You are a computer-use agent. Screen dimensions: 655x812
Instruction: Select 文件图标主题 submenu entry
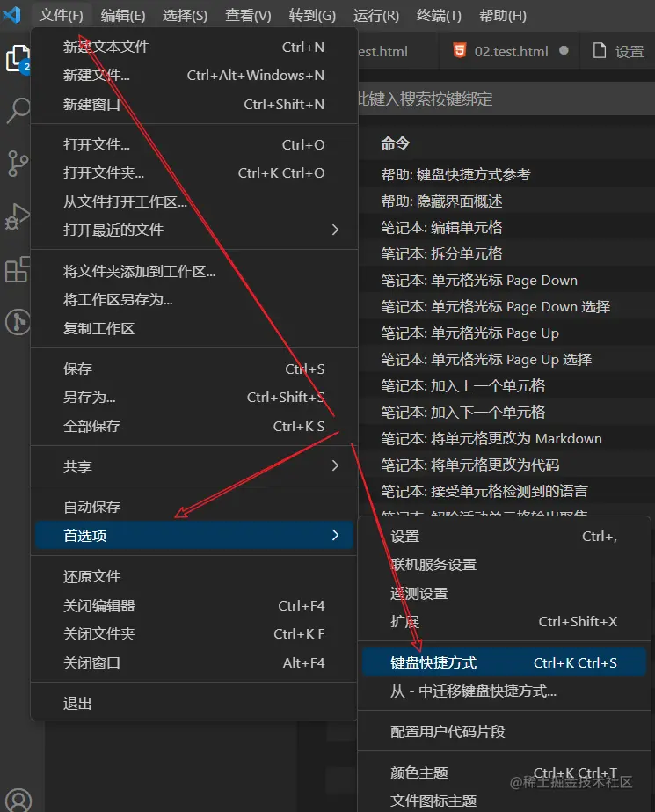pos(504,801)
